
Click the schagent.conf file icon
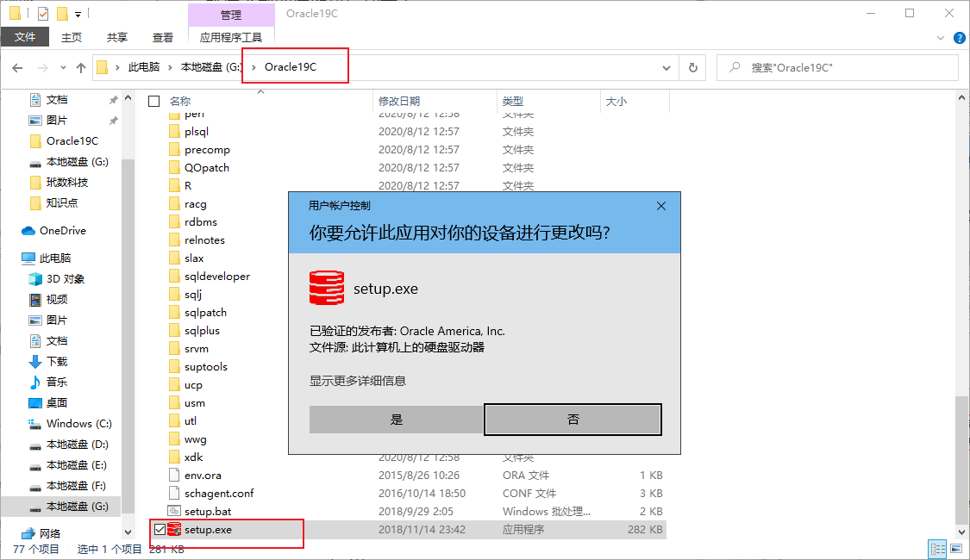pyautogui.click(x=174, y=494)
